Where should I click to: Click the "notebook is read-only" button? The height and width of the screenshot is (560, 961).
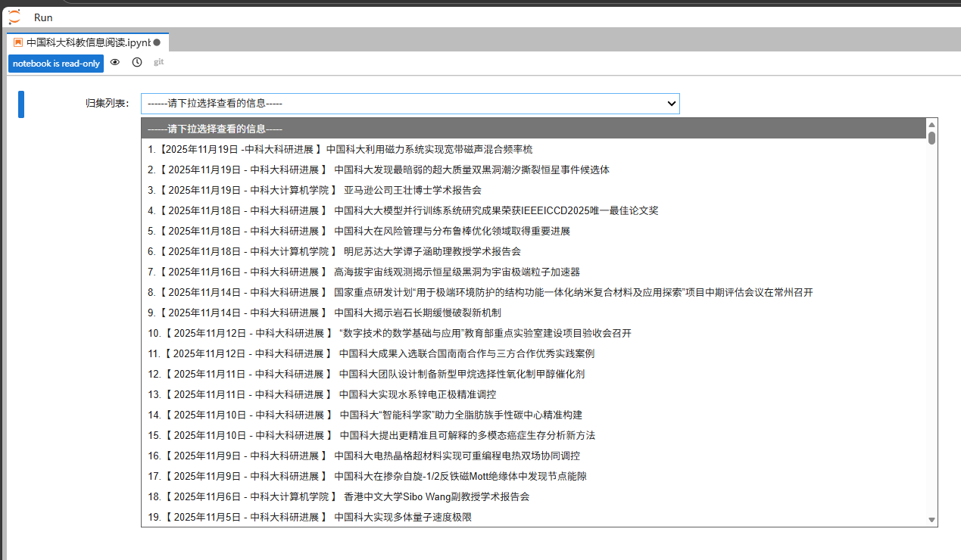point(56,64)
